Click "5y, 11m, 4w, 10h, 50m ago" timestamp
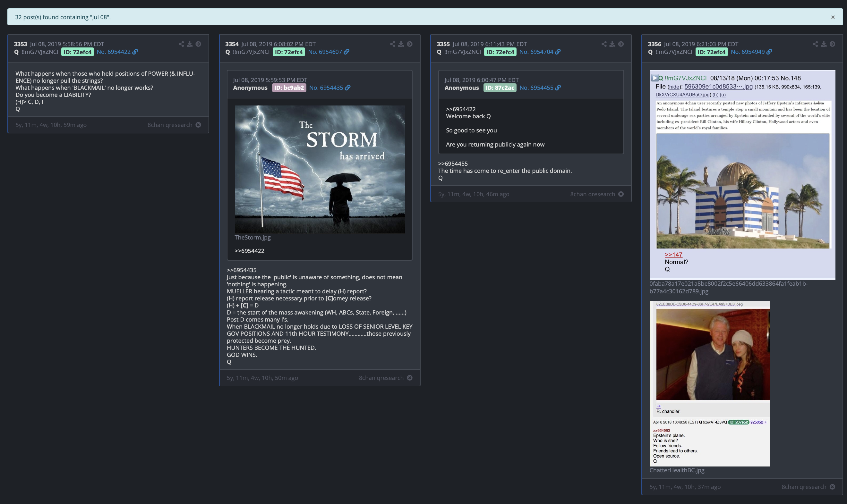The height and width of the screenshot is (504, 847). point(262,378)
